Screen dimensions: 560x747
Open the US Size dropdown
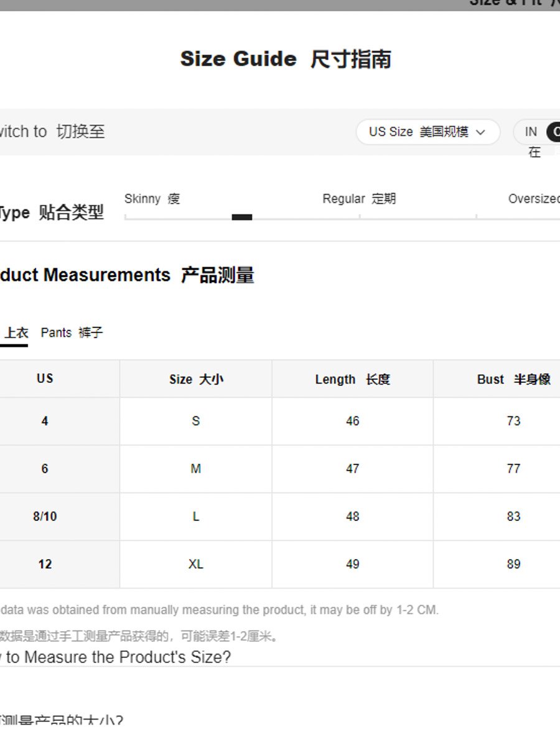click(x=428, y=132)
